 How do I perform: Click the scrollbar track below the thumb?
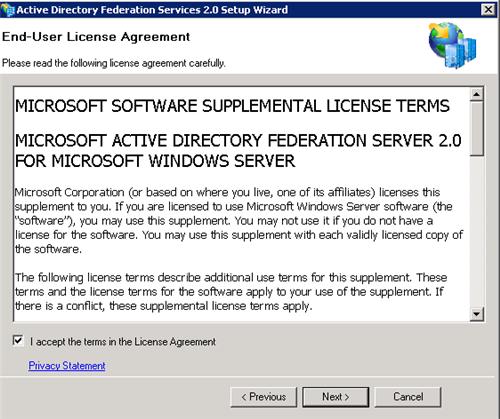[477, 232]
